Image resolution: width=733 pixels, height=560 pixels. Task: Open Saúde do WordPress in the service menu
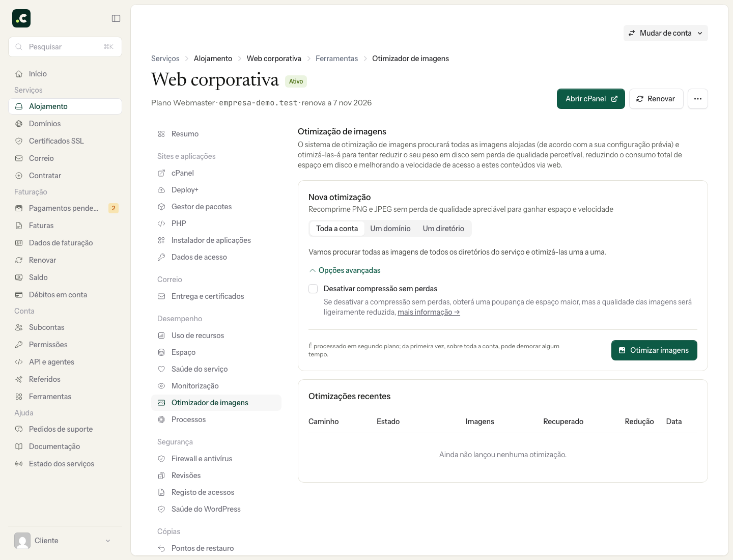(x=216, y=509)
